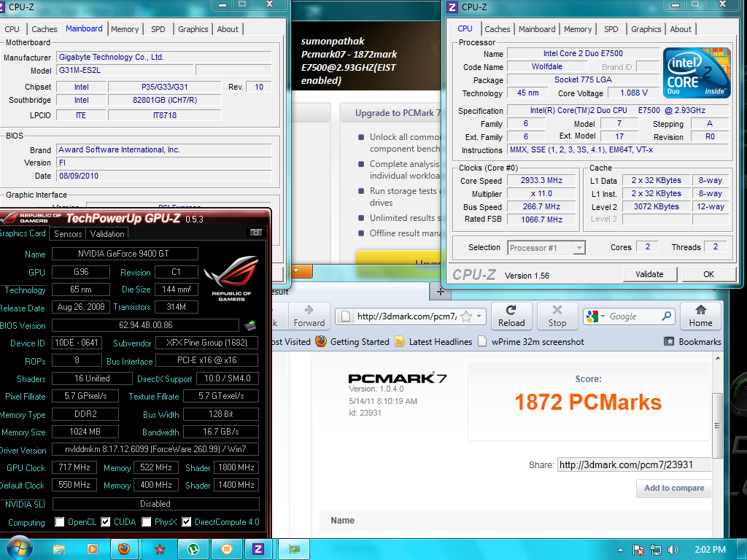Click OK in the CPU-Z window
The height and width of the screenshot is (560, 747).
[x=708, y=274]
